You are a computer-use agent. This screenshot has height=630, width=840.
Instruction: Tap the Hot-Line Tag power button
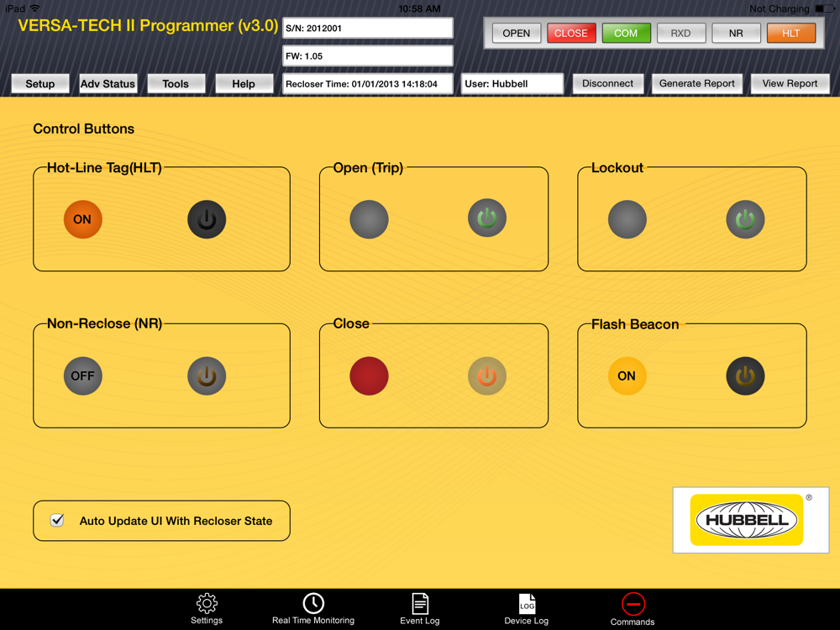(x=207, y=219)
